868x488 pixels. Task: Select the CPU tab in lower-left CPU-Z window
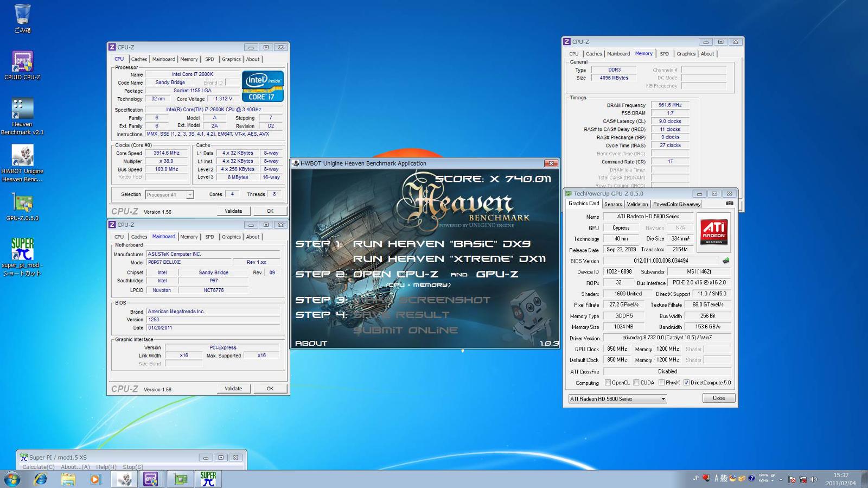point(119,237)
